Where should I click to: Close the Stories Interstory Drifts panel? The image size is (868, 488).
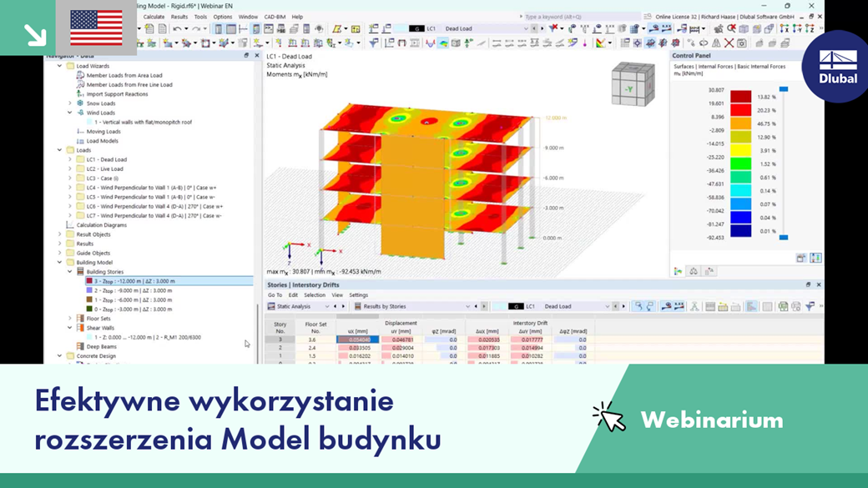pyautogui.click(x=819, y=284)
